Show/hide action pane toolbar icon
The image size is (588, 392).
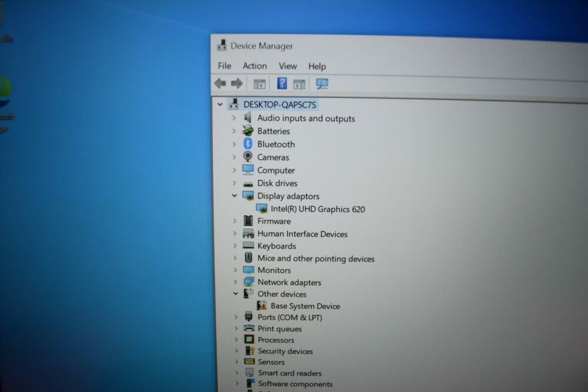pos(299,84)
